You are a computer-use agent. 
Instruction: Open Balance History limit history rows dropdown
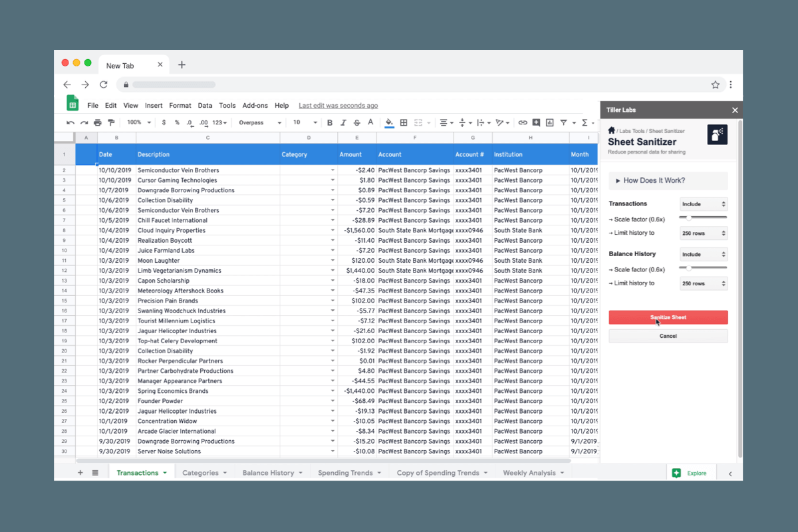704,283
